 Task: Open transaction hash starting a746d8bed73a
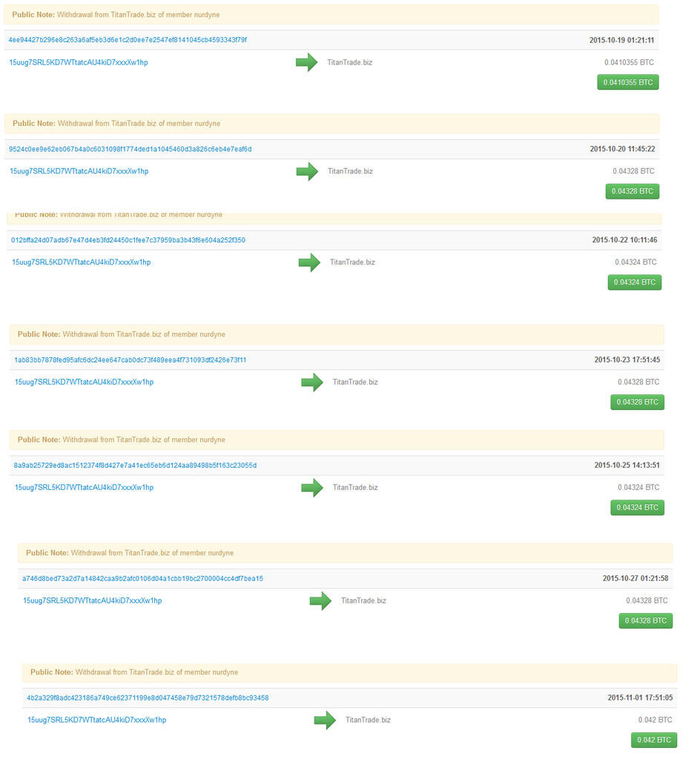pyautogui.click(x=143, y=579)
